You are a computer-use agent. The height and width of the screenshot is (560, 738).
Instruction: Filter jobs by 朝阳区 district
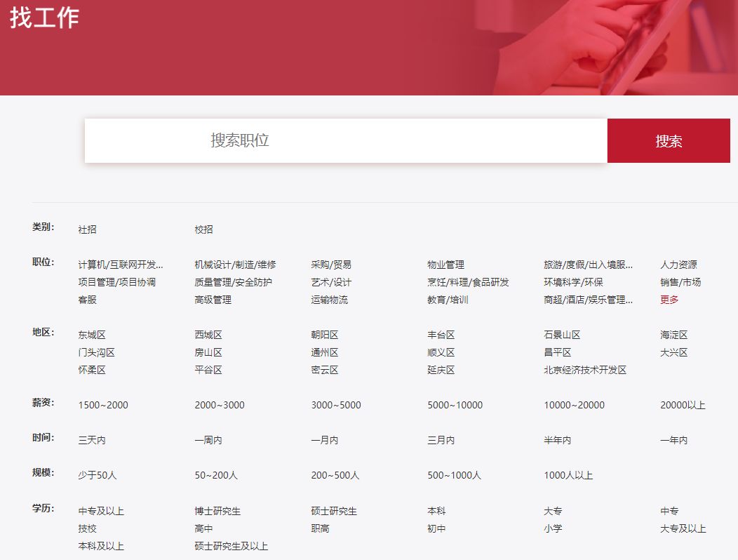[x=324, y=335]
